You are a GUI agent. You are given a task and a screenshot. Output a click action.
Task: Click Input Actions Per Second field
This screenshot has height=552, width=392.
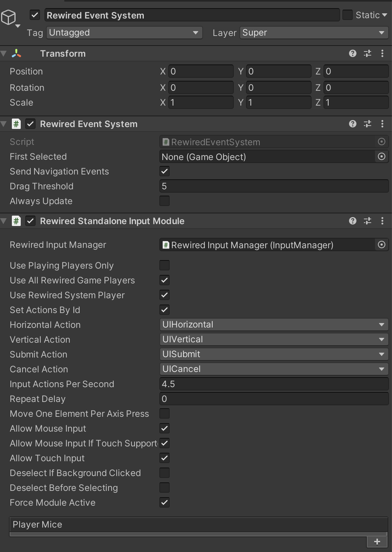coord(274,384)
